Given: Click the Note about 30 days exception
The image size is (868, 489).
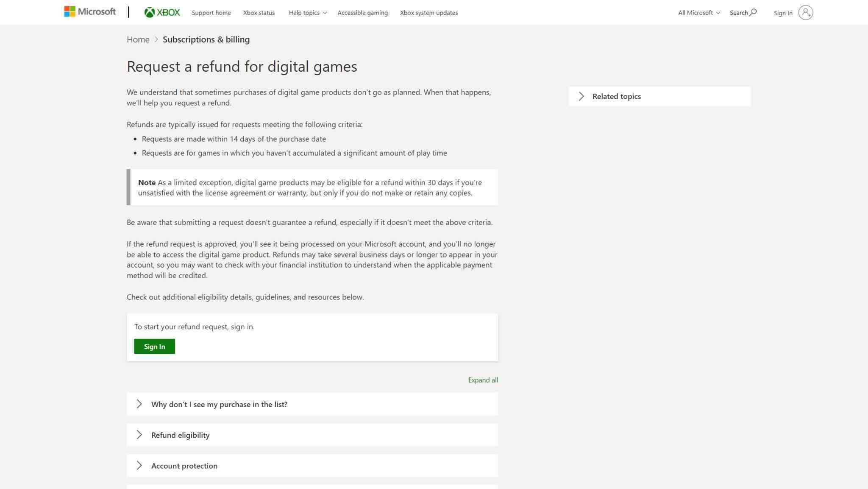Looking at the screenshot, I should (312, 187).
